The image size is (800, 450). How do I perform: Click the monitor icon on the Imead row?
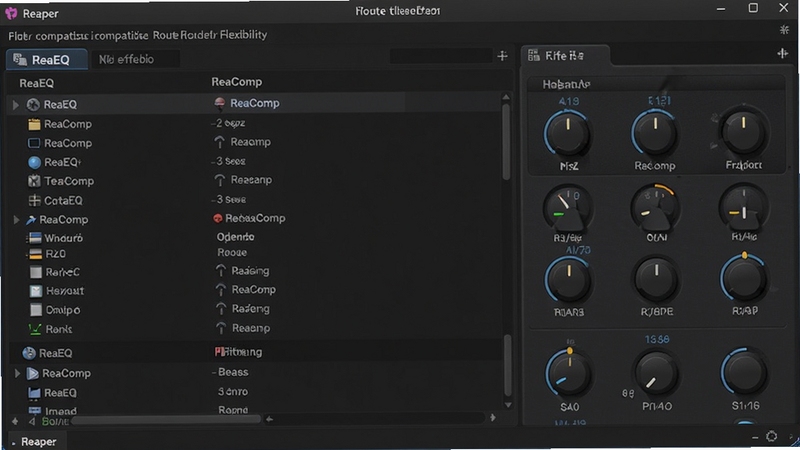point(35,411)
